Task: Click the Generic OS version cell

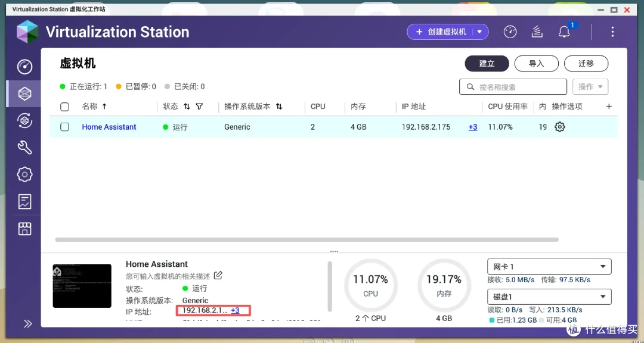Action: coord(237,127)
